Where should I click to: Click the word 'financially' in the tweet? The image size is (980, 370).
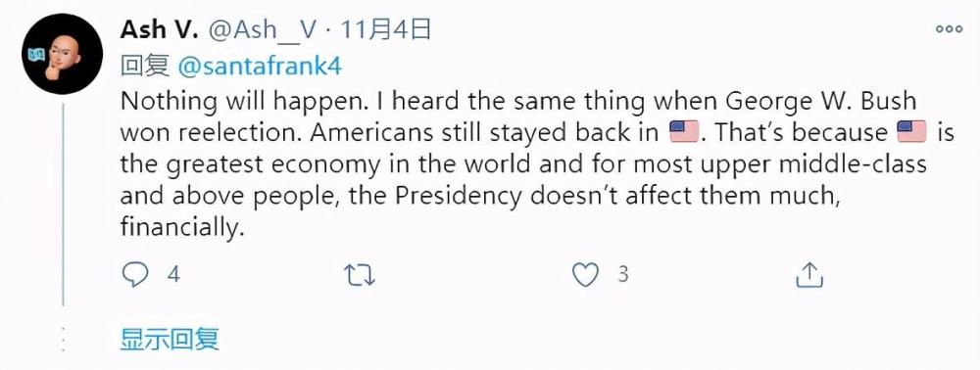pyautogui.click(x=178, y=228)
